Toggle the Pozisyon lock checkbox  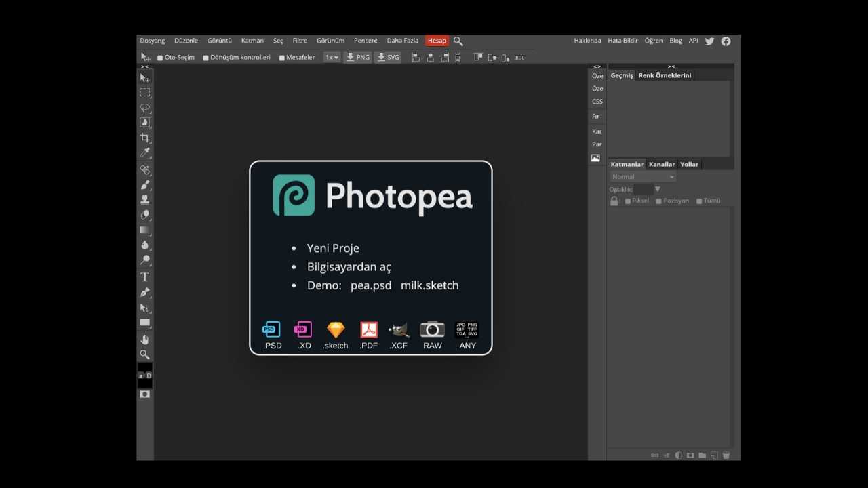click(659, 201)
